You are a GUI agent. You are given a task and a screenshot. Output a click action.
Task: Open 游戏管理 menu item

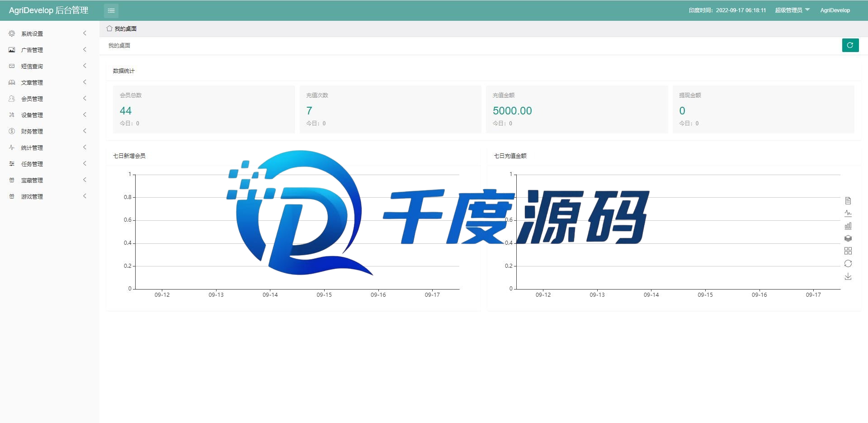[x=50, y=196]
